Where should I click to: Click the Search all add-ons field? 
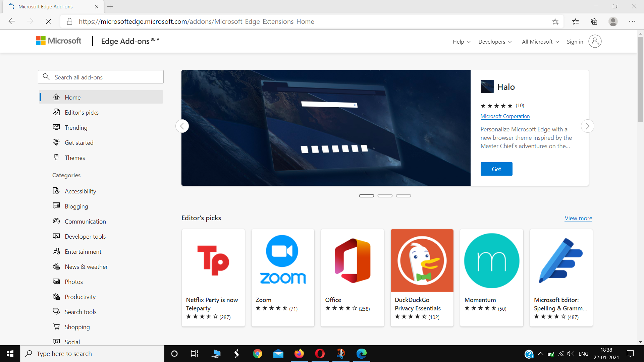[x=101, y=77]
